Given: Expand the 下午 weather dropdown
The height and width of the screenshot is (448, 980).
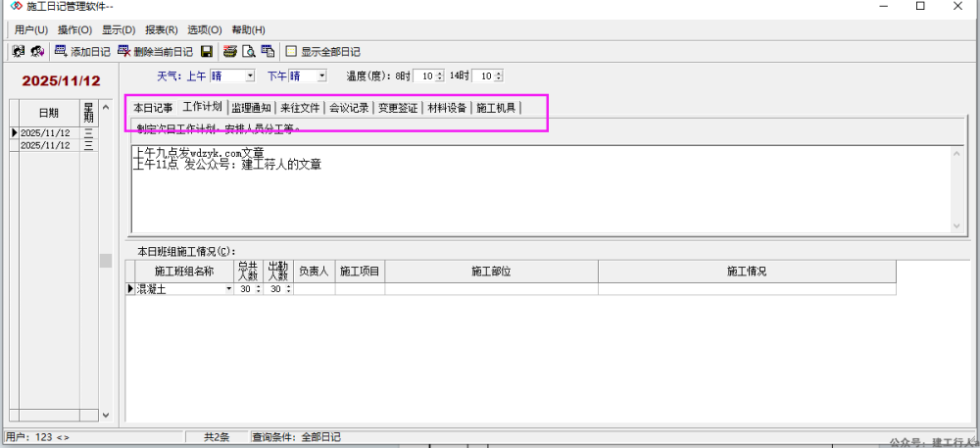Looking at the screenshot, I should (x=321, y=75).
